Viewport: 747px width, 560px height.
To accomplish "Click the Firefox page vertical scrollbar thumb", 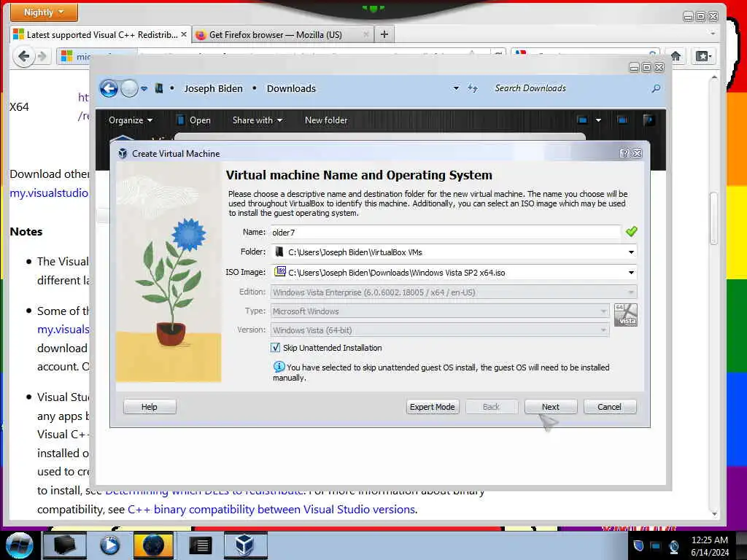I will [713, 218].
